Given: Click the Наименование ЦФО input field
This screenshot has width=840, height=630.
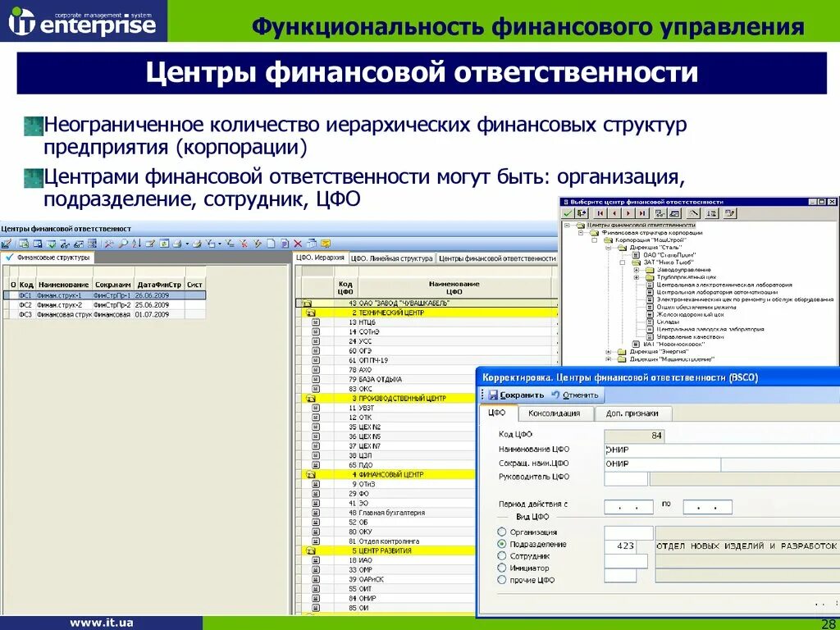Looking at the screenshot, I should click(722, 450).
